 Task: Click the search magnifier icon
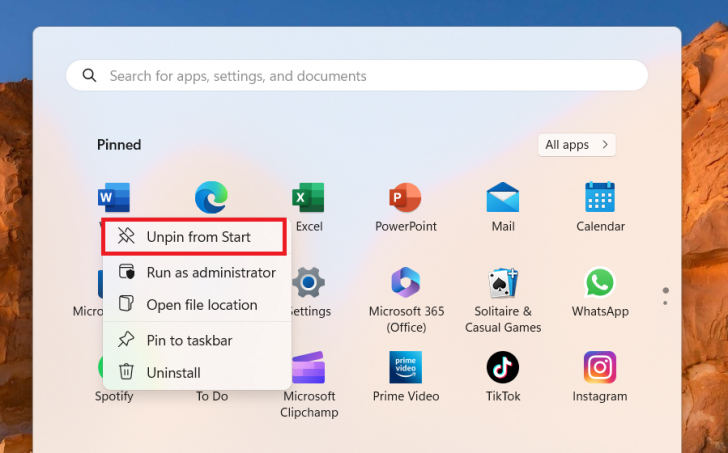(x=89, y=75)
